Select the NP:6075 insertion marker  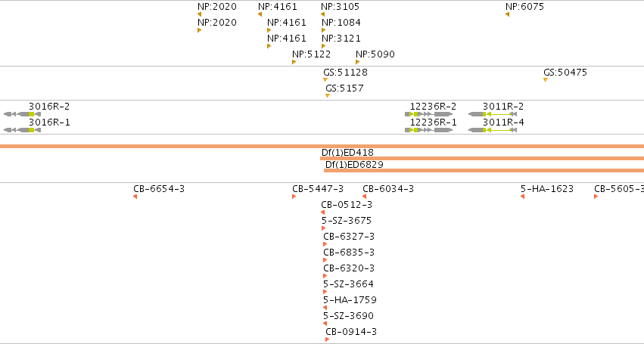pyautogui.click(x=508, y=14)
